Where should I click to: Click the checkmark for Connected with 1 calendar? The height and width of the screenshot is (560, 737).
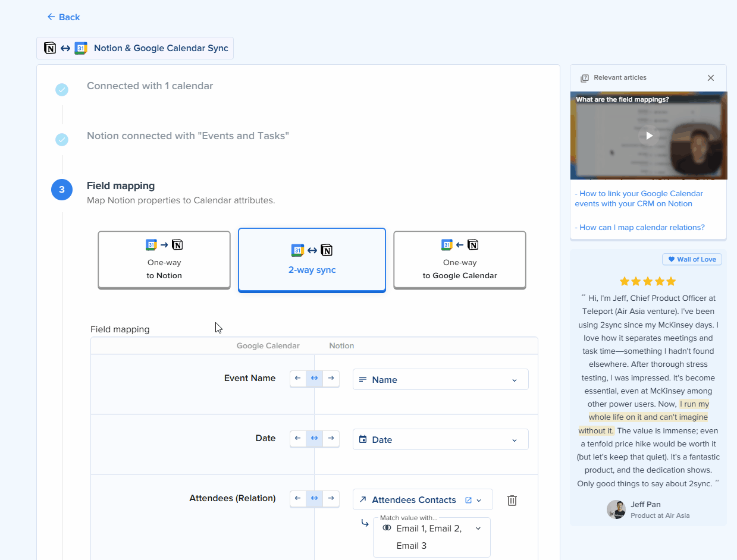[x=62, y=90]
